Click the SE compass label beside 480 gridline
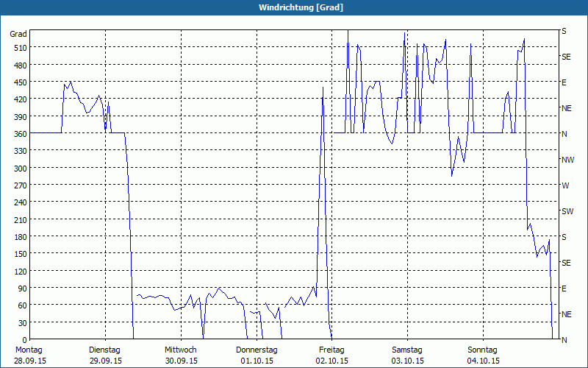Screen dimensions: 588x368 tap(566, 57)
